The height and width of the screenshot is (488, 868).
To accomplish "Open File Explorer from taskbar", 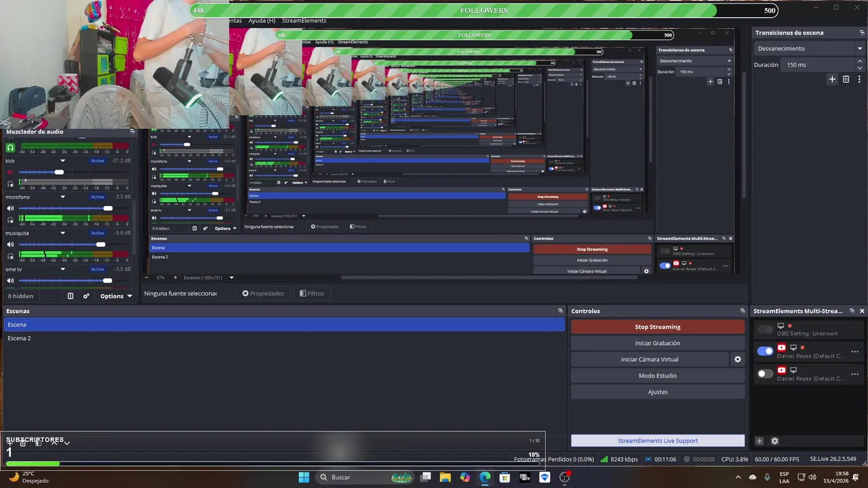I will 445,477.
